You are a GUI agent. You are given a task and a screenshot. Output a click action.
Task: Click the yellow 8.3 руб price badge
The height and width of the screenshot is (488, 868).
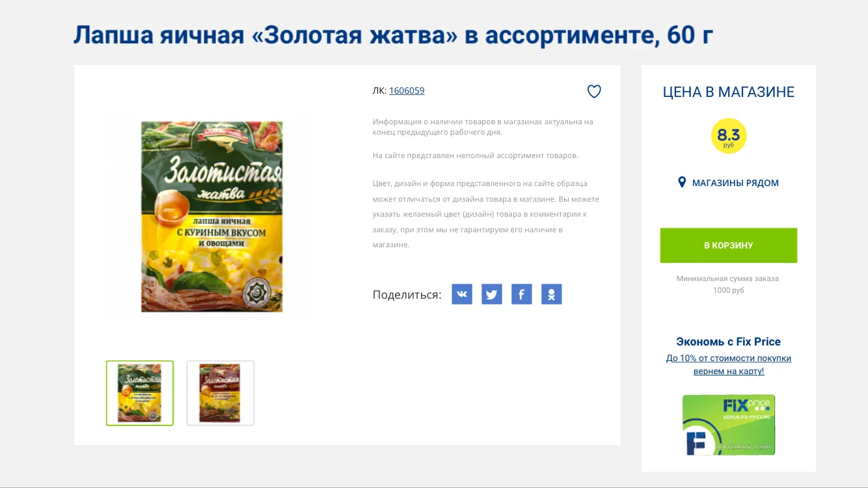729,136
